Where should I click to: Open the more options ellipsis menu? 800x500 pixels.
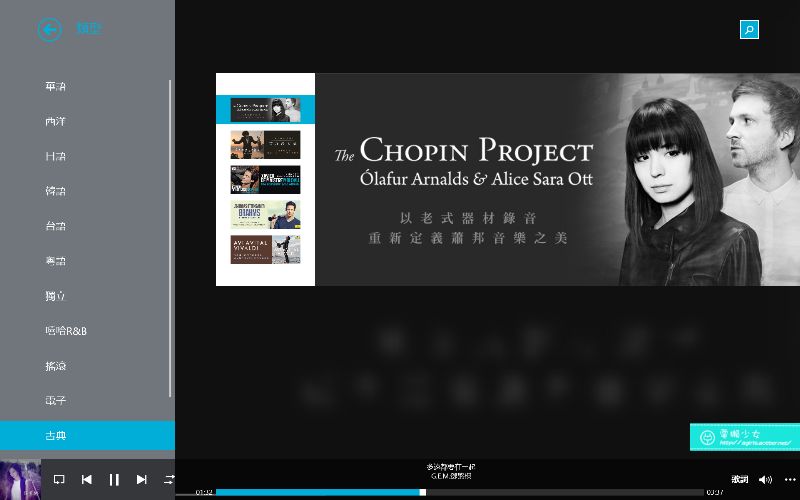point(790,479)
